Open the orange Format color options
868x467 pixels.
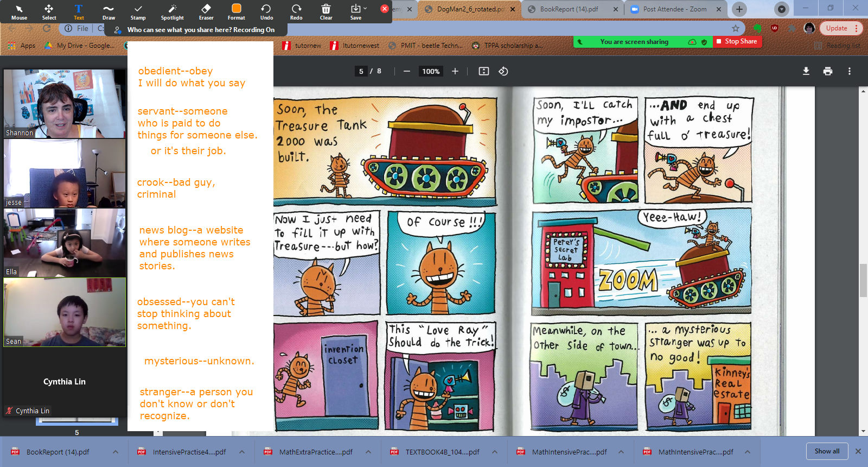click(x=237, y=11)
